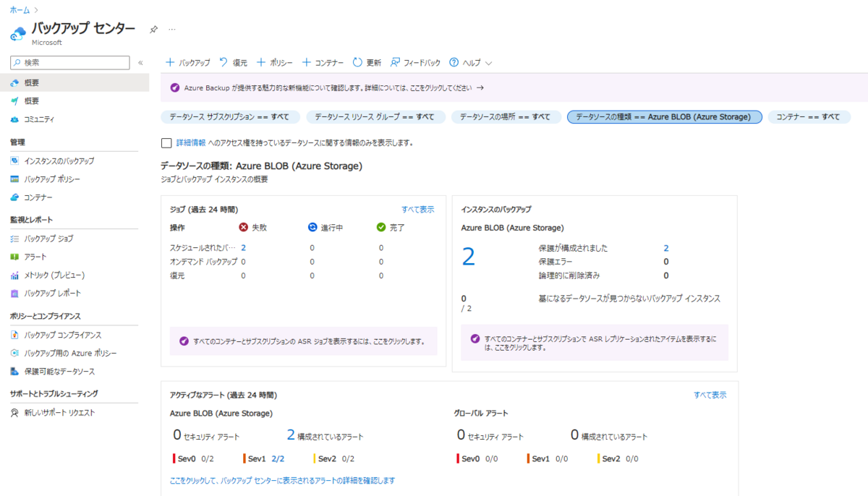Click the メトリック (プレビュー) chart icon
The height and width of the screenshot is (496, 868).
[x=14, y=275]
